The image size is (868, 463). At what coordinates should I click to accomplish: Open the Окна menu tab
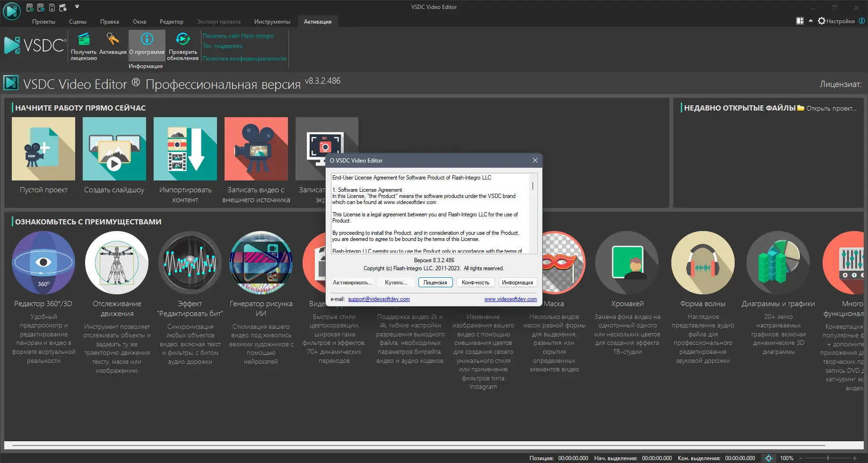(x=139, y=22)
